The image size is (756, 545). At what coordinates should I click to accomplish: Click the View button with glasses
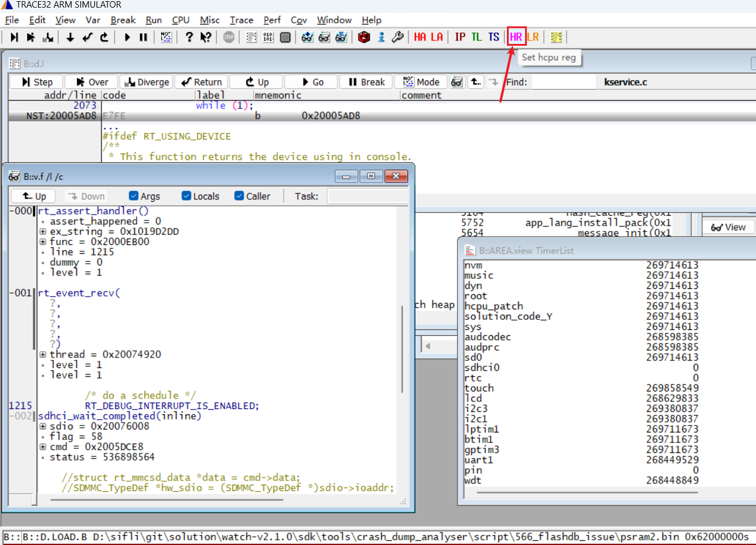click(x=728, y=227)
